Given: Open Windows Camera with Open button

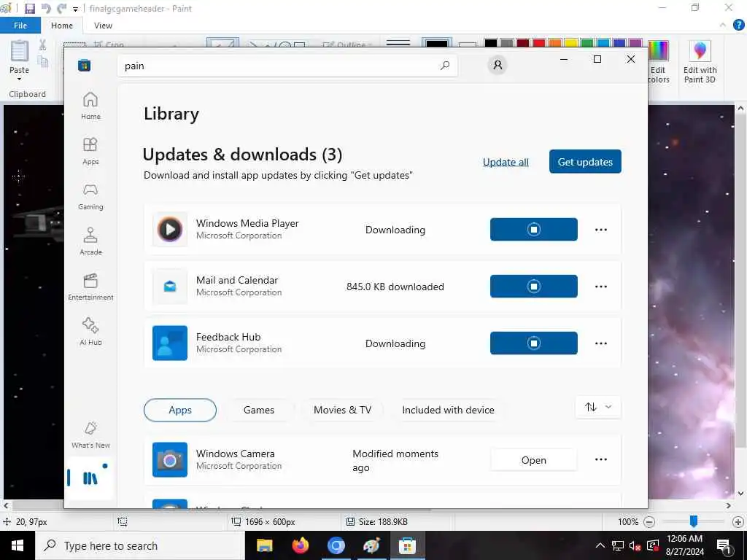Looking at the screenshot, I should 533,460.
